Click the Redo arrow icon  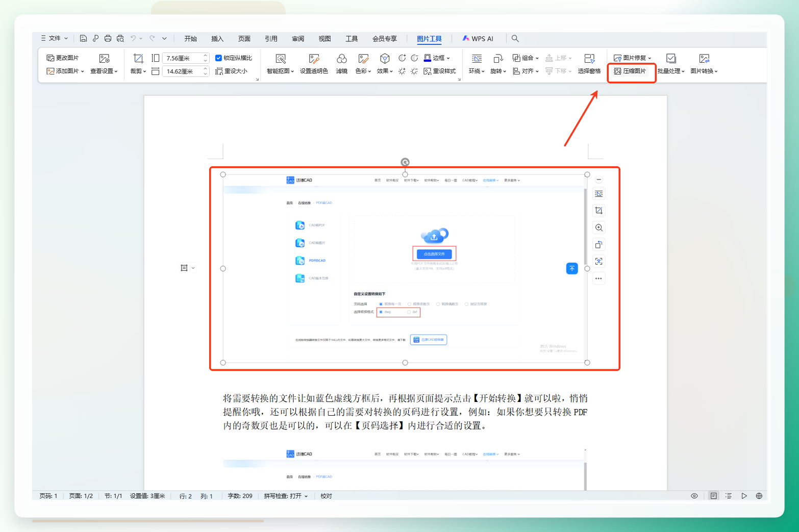tap(152, 38)
